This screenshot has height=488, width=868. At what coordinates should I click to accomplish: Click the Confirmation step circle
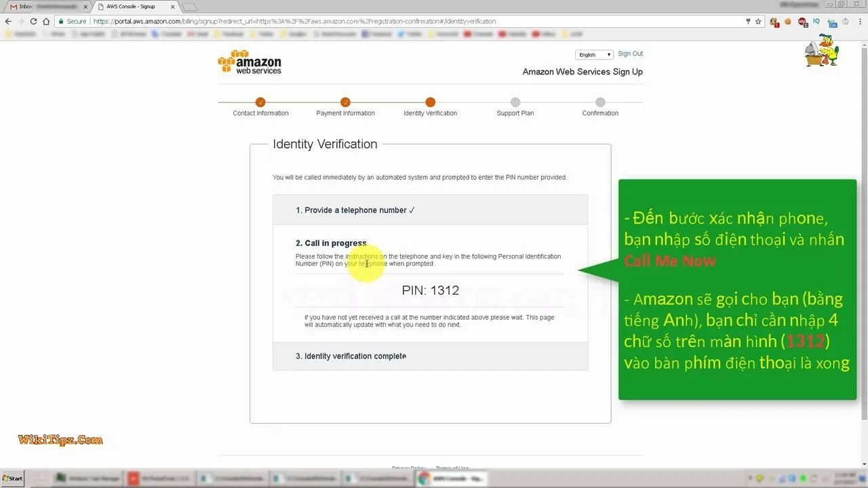tap(600, 102)
